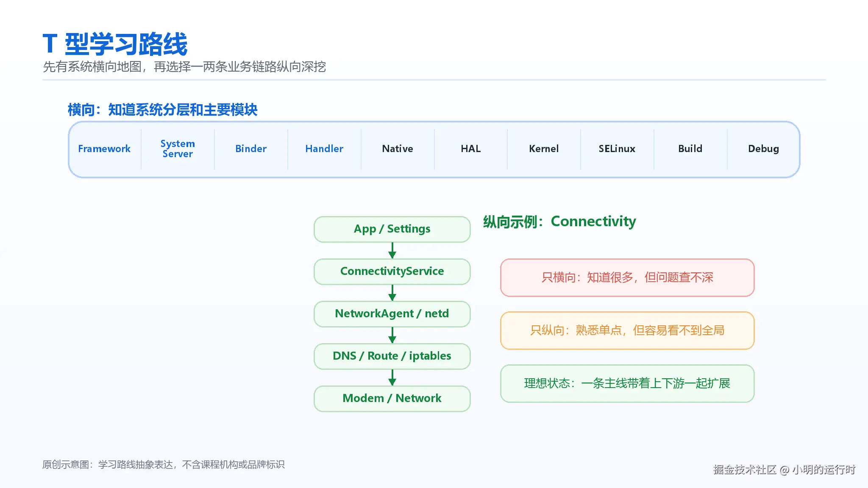The image size is (868, 488).
Task: Click the T 型学习路线 title
Action: [115, 44]
